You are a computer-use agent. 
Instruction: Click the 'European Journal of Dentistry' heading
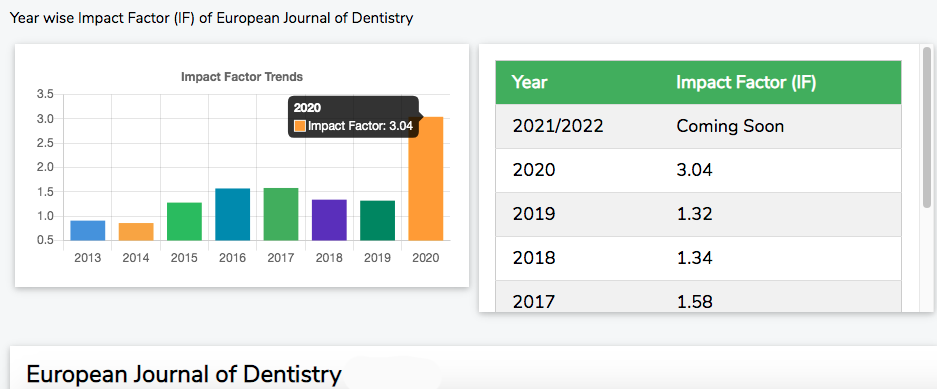point(184,375)
